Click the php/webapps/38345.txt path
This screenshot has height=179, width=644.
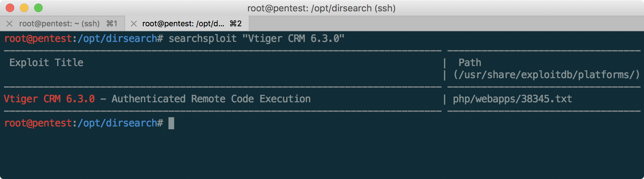512,99
